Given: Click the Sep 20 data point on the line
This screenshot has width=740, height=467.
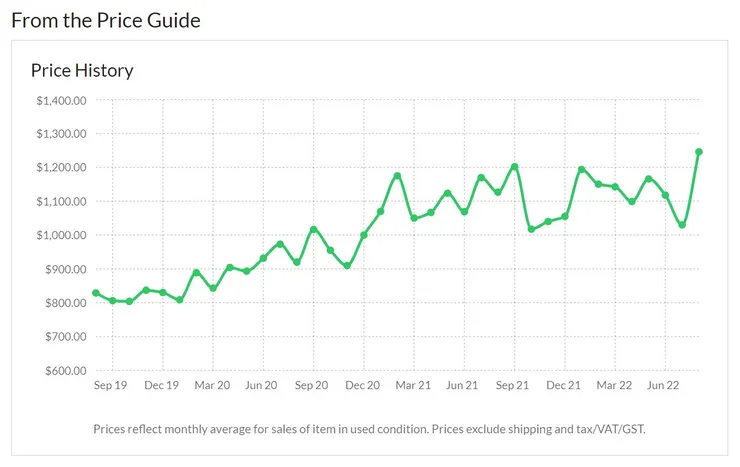Looking at the screenshot, I should (x=313, y=230).
